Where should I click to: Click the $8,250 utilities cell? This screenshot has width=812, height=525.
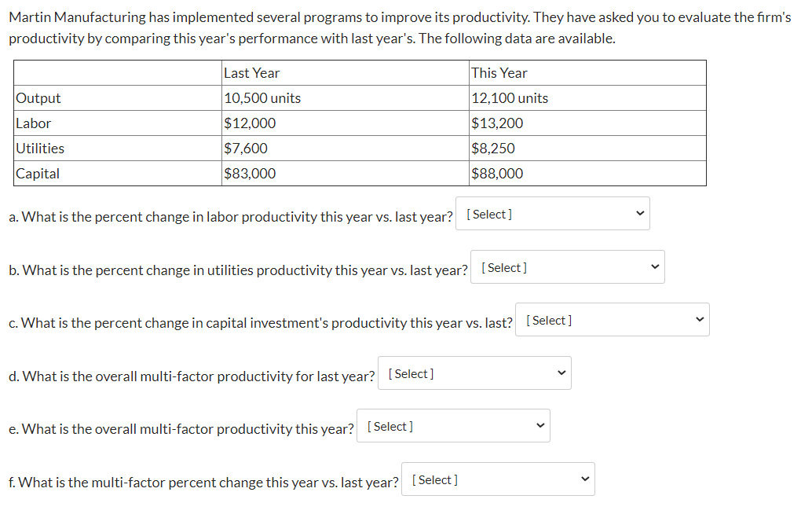click(x=493, y=149)
